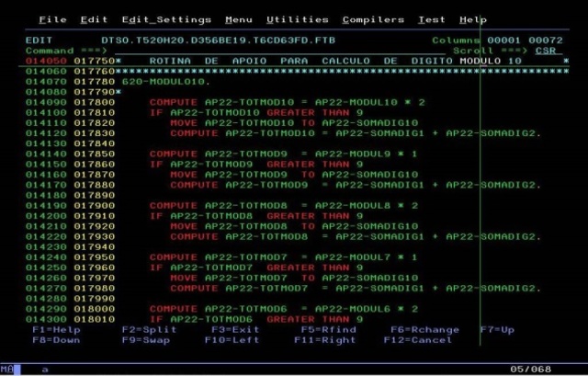
Task: Click F3=Exit function key label
Action: pyautogui.click(x=235, y=330)
